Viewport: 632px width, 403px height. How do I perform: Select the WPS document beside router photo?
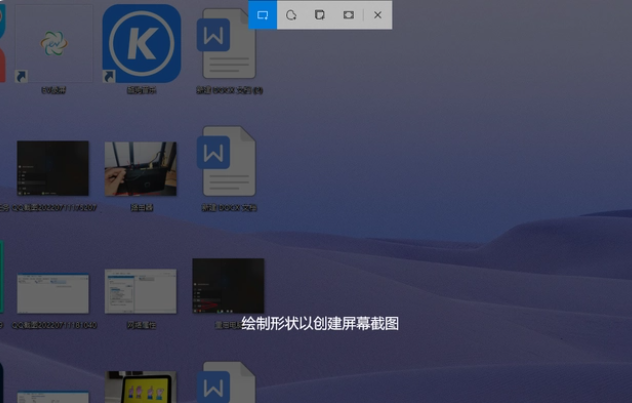tap(228, 162)
